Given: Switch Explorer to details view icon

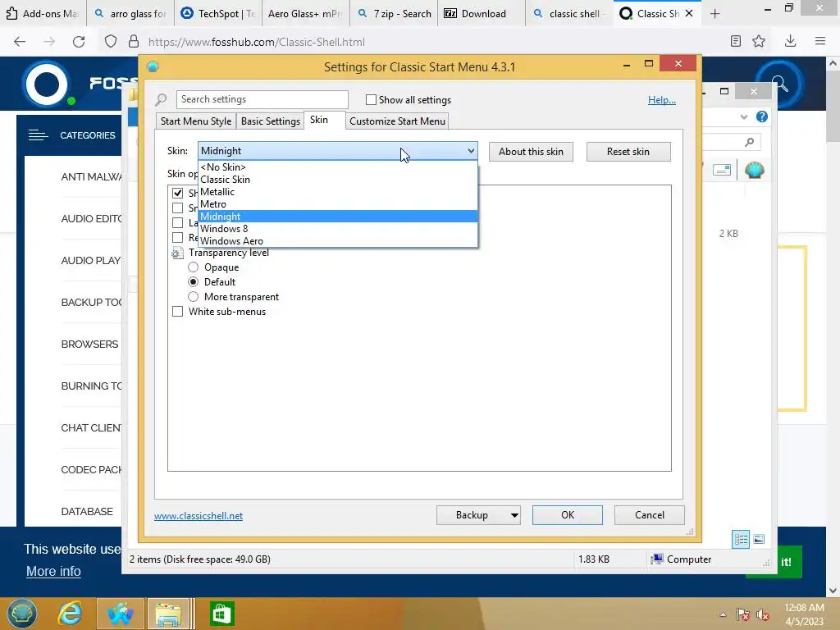Looking at the screenshot, I should [x=741, y=539].
